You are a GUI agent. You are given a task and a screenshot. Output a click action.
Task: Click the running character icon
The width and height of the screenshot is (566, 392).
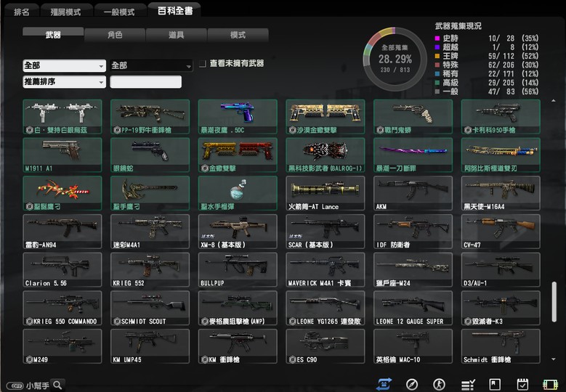click(x=439, y=384)
